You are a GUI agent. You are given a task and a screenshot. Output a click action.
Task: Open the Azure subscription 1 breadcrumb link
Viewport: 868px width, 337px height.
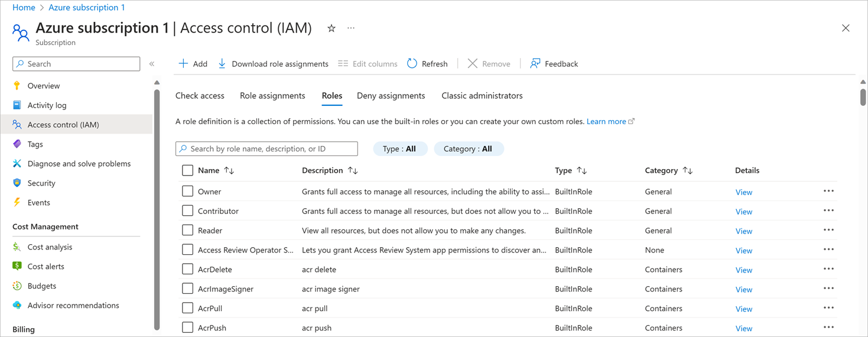pyautogui.click(x=87, y=7)
